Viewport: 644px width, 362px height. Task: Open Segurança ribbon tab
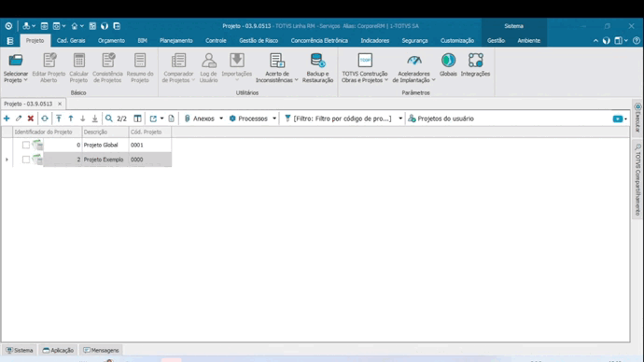(x=414, y=41)
